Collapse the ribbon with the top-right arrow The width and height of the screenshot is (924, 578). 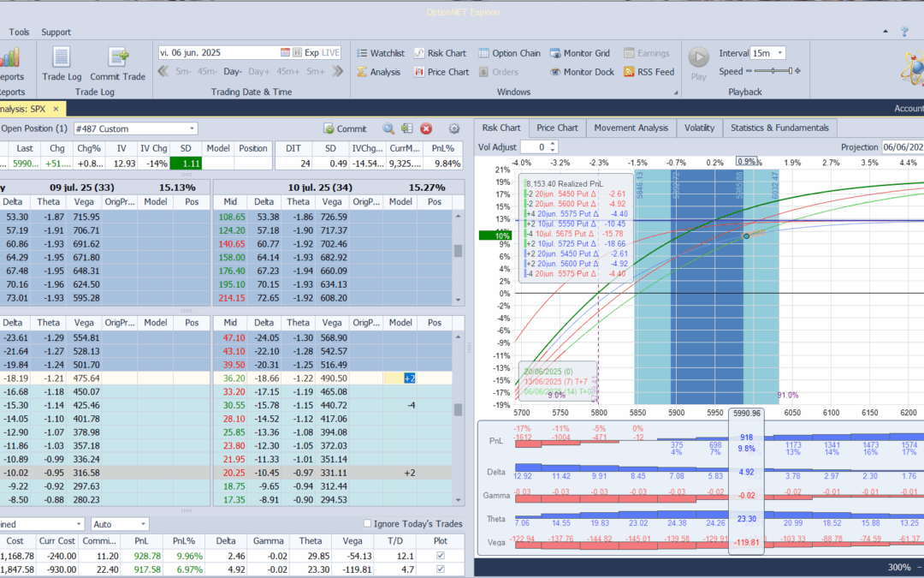click(885, 32)
